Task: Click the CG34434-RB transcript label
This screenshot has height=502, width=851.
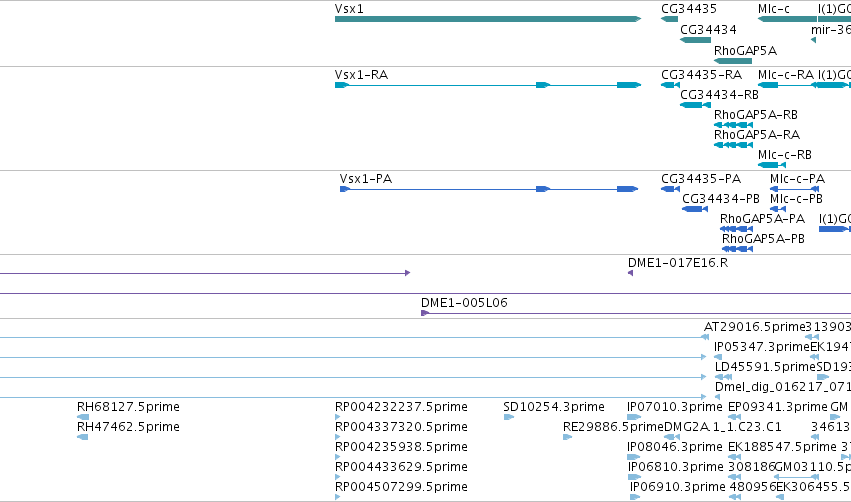Action: tap(719, 94)
